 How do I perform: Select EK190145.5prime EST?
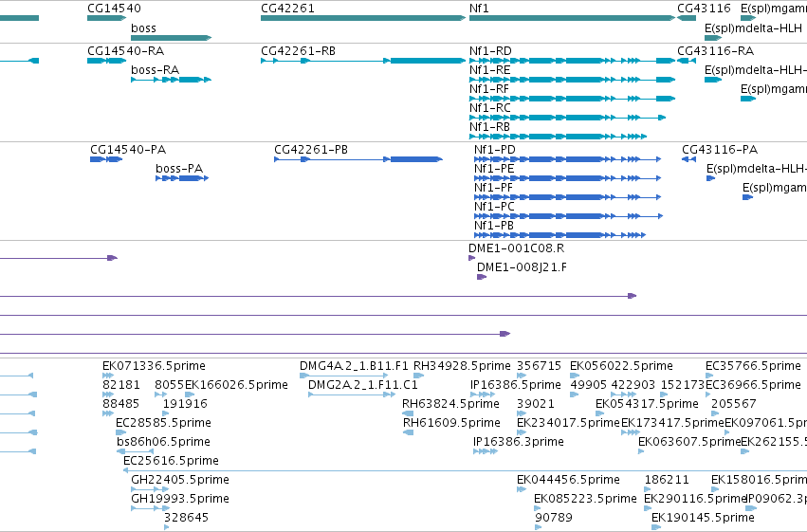655,527
